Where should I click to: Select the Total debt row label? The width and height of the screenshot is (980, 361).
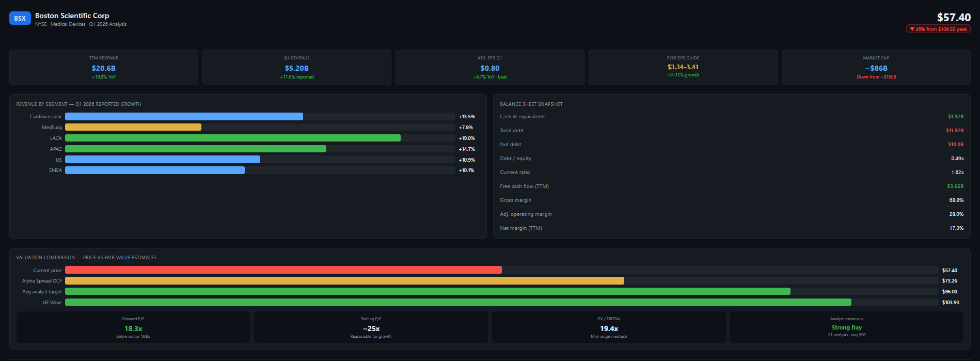pos(511,131)
